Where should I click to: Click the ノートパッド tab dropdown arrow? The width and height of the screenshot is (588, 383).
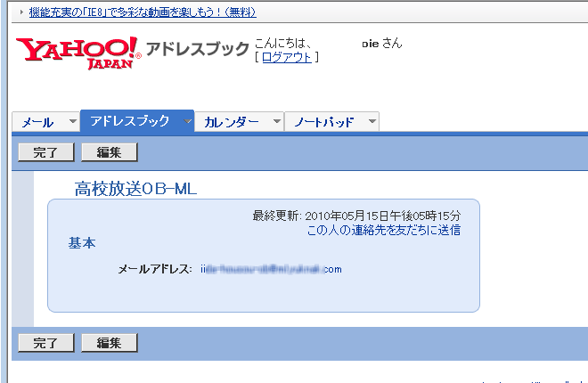point(371,122)
